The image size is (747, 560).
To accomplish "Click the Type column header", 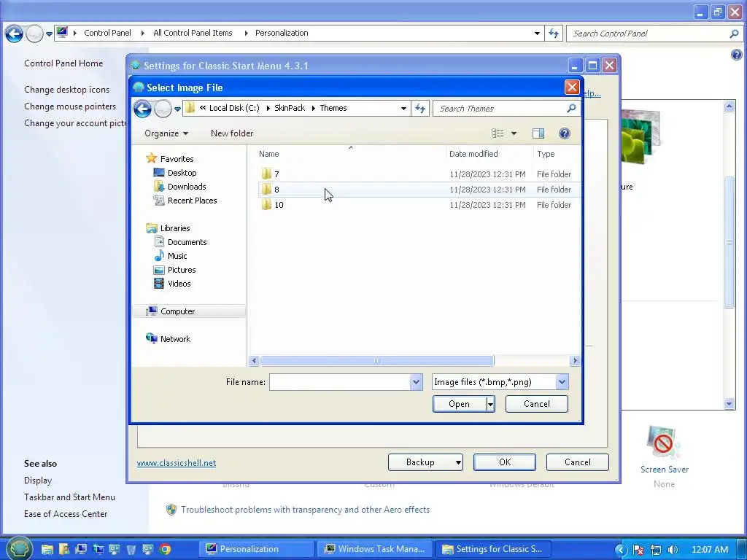I will pos(557,154).
